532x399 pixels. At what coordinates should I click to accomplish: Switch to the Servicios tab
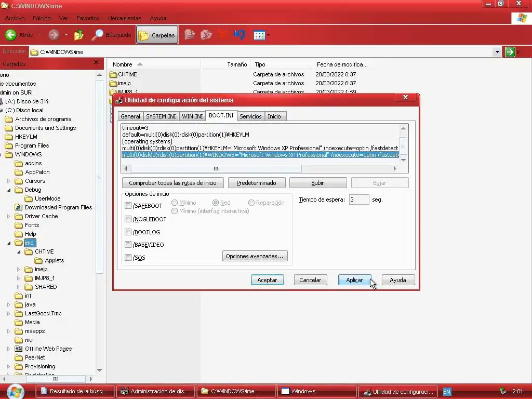[x=250, y=116]
